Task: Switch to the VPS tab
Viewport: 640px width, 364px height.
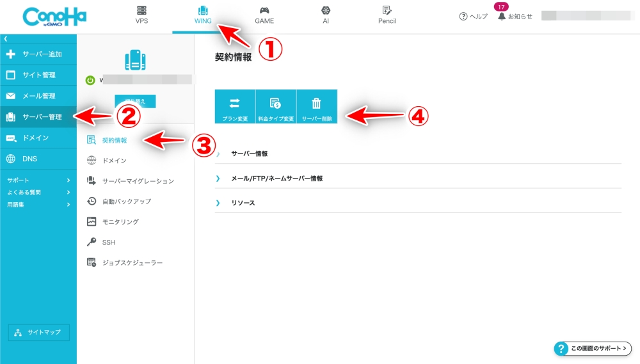Action: pyautogui.click(x=141, y=15)
